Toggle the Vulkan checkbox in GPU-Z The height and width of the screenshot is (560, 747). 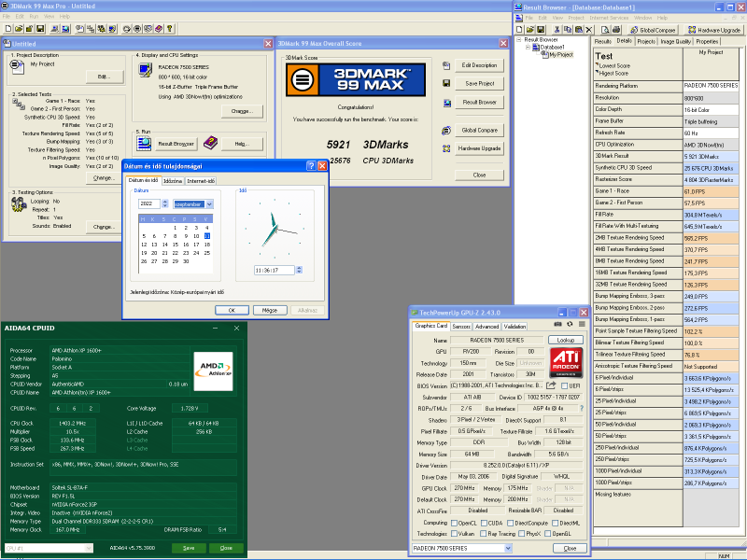tap(454, 534)
